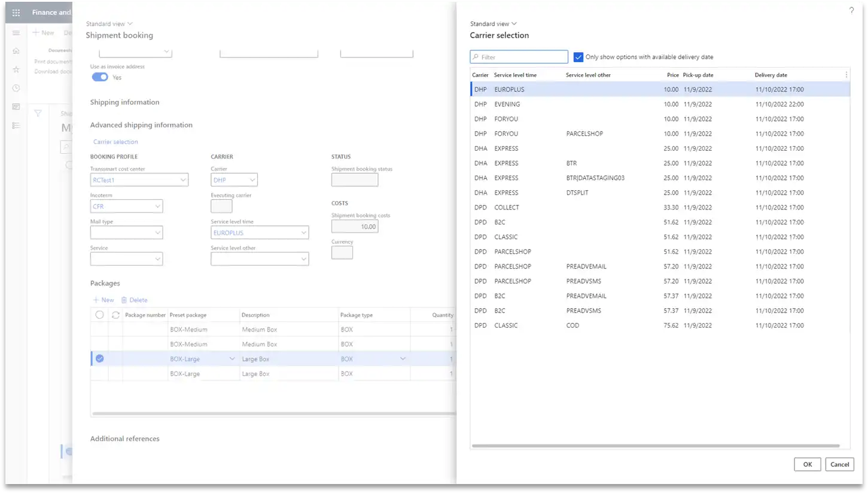Open Favorites star icon in sidebar
Image resolution: width=868 pixels, height=493 pixels.
point(16,69)
